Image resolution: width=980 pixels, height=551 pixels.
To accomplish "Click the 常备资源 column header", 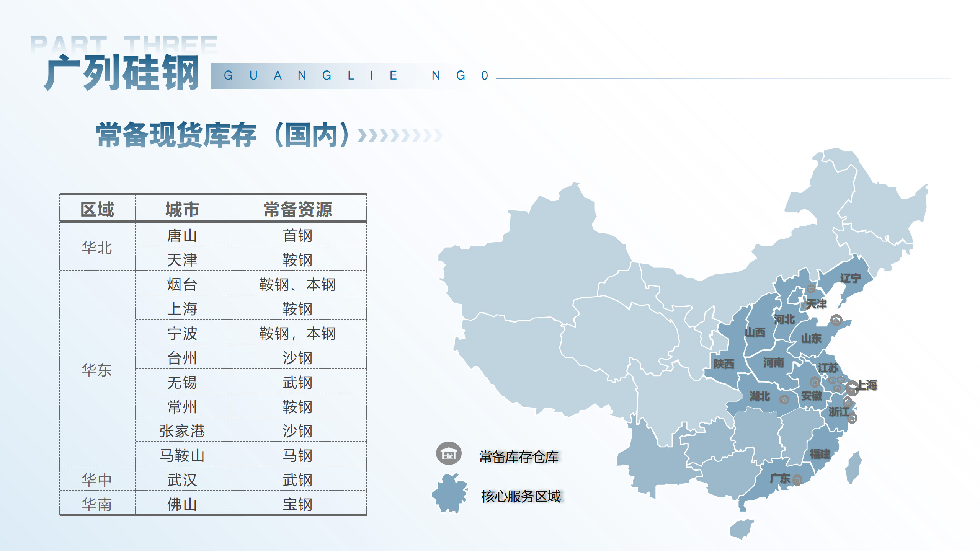I will pyautogui.click(x=298, y=209).
